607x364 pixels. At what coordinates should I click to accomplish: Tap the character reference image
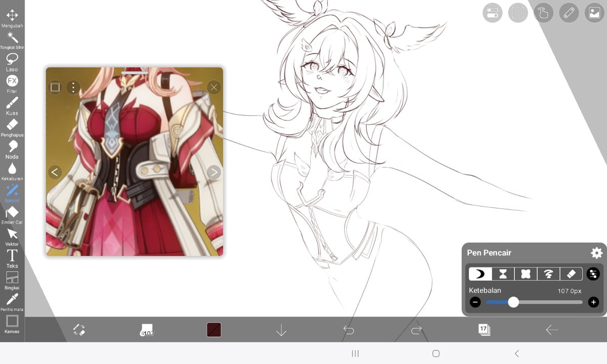(135, 161)
